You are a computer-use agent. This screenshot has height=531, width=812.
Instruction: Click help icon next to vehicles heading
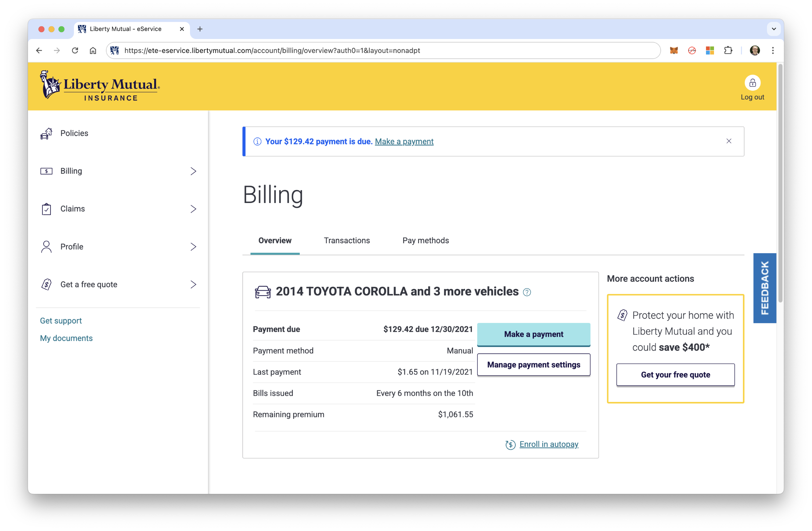click(527, 292)
